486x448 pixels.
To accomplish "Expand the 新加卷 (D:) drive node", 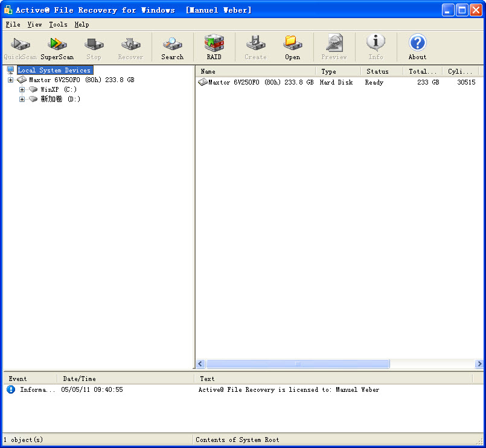I will (x=22, y=100).
